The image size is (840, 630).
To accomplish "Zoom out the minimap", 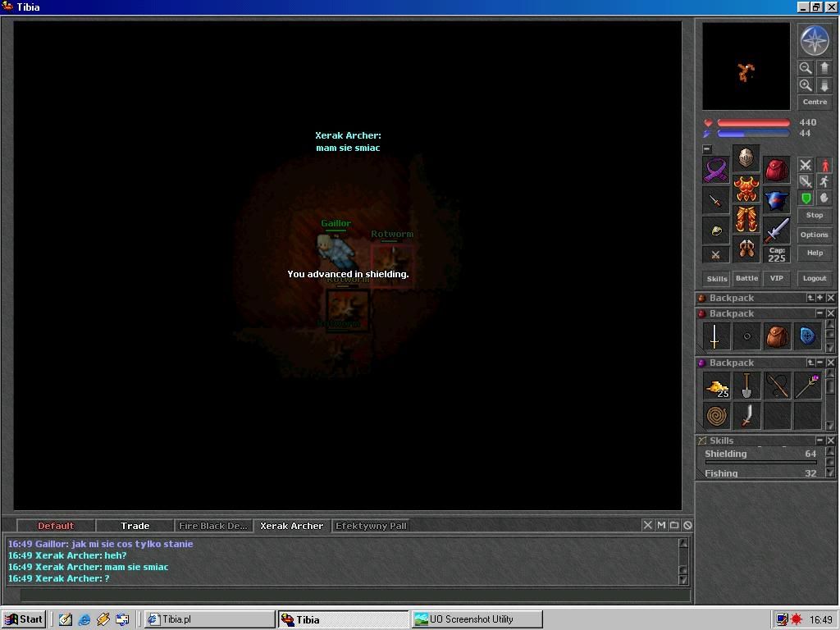I will tap(806, 68).
